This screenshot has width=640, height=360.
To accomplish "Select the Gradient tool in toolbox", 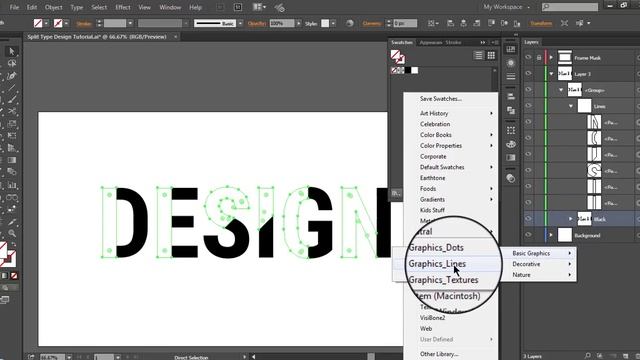I will tap(12, 160).
